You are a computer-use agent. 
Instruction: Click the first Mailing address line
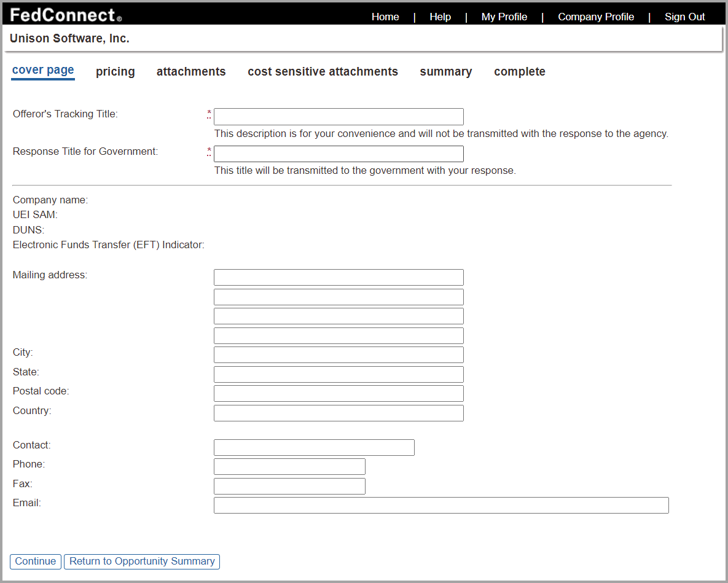coord(339,278)
